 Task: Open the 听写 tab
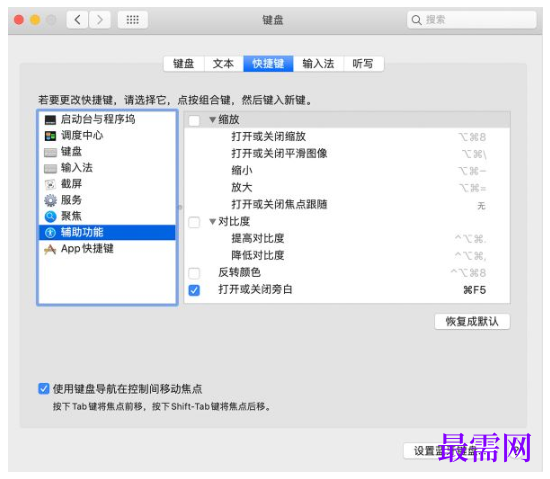363,64
